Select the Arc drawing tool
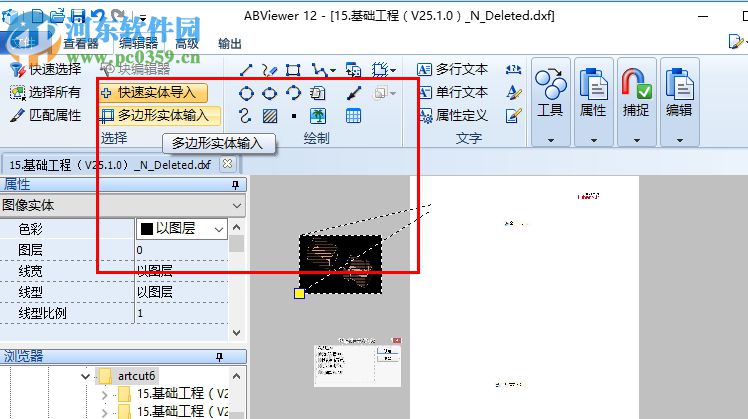Screen dimensions: 748x419 click(293, 93)
